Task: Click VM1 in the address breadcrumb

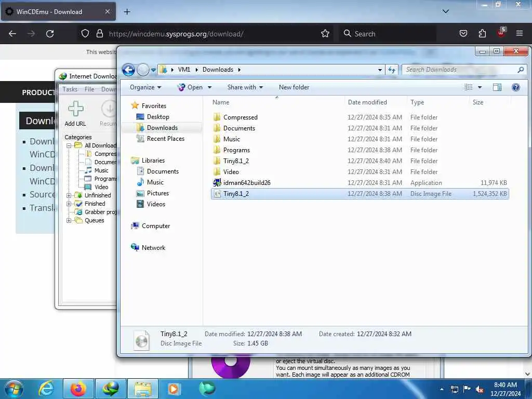Action: [184, 70]
